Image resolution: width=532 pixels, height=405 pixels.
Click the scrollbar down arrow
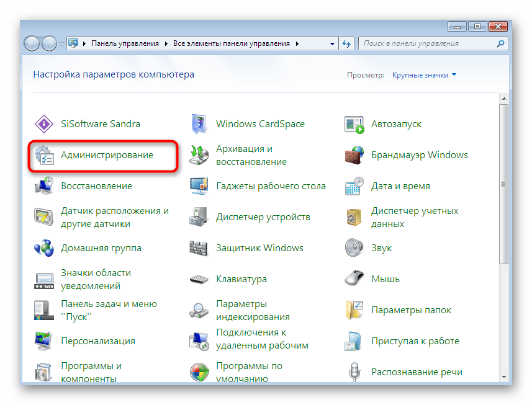pos(504,377)
